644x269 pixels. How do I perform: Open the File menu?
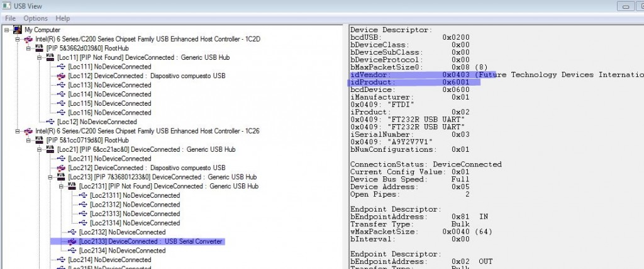pyautogui.click(x=10, y=18)
